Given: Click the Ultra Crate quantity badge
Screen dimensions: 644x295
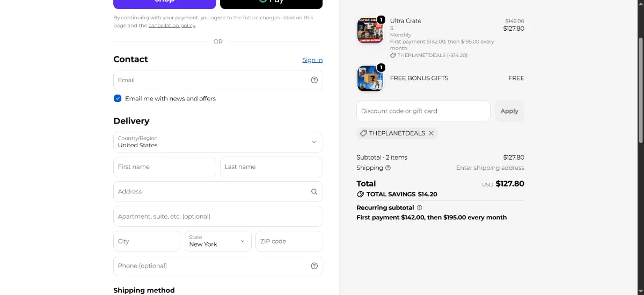Looking at the screenshot, I should click(381, 20).
